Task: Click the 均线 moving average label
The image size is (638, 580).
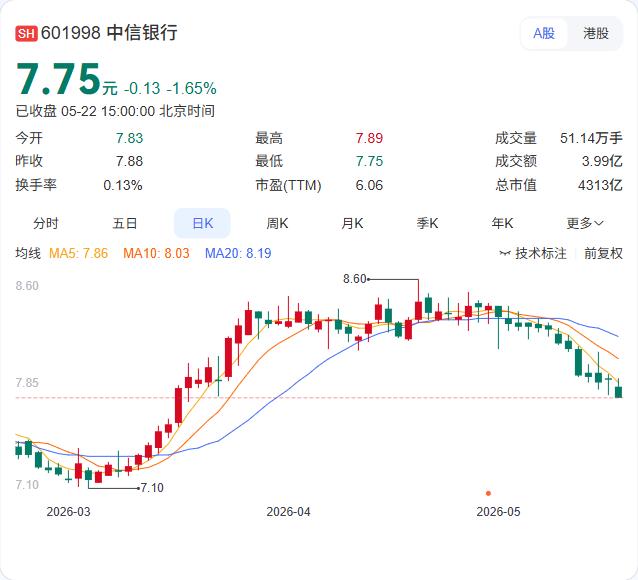Action: pyautogui.click(x=28, y=253)
